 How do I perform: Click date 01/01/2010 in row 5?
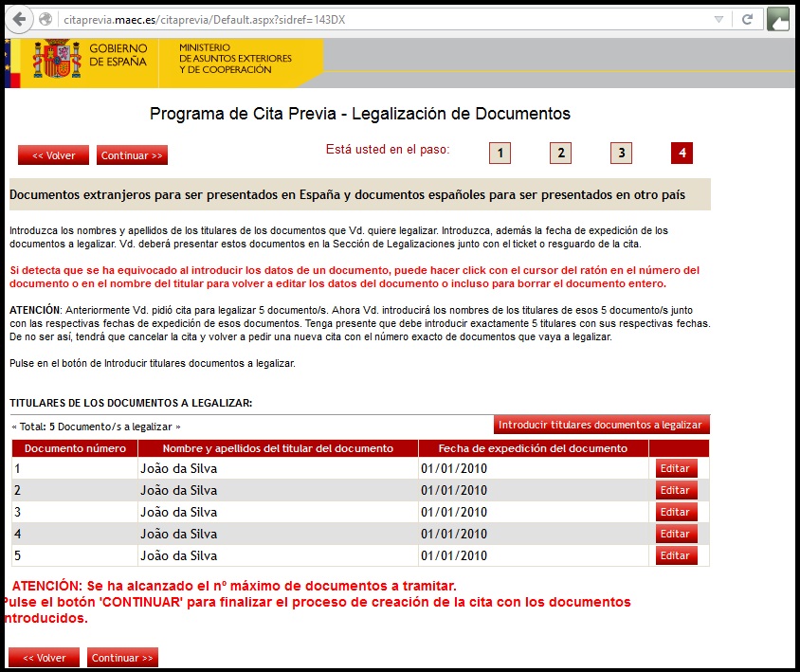454,556
